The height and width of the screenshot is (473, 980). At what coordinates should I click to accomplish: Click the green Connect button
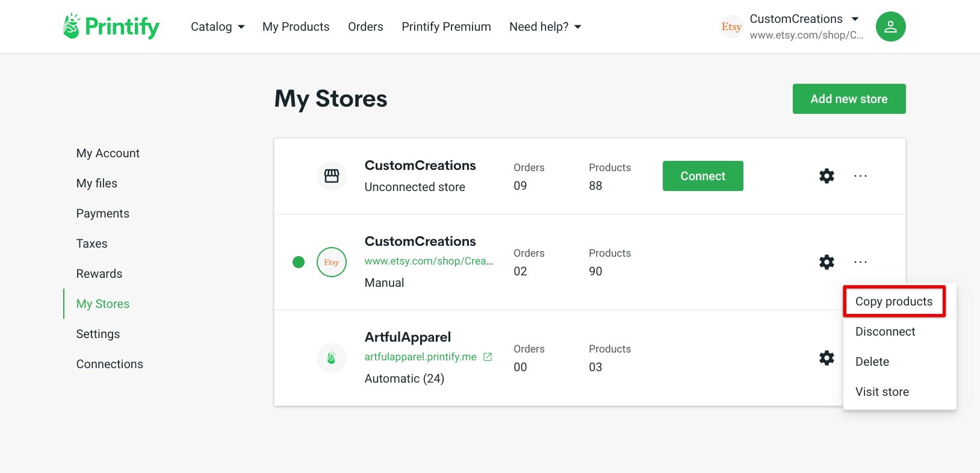click(x=702, y=176)
